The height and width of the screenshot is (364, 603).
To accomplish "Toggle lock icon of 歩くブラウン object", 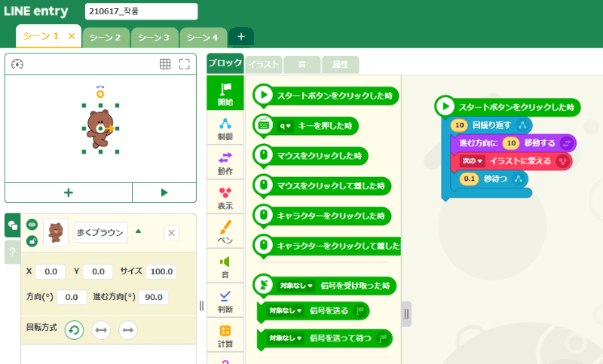I will (x=32, y=241).
